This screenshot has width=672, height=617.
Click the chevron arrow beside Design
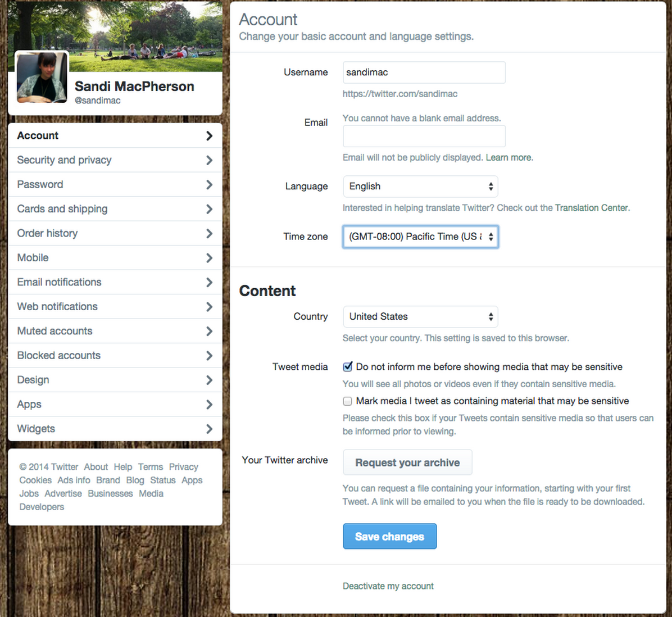point(209,380)
